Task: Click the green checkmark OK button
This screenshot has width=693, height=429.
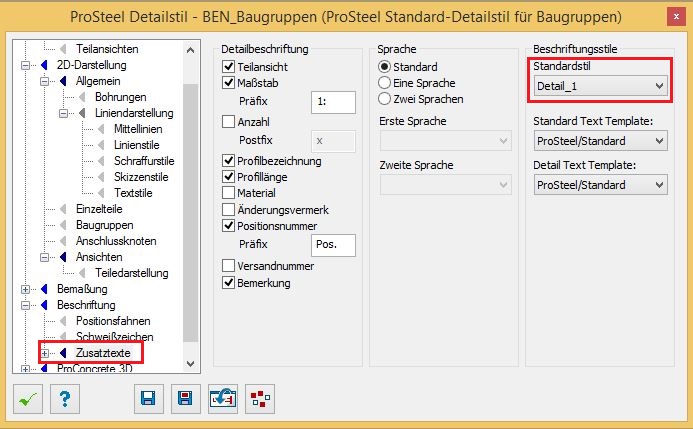Action: click(x=28, y=399)
